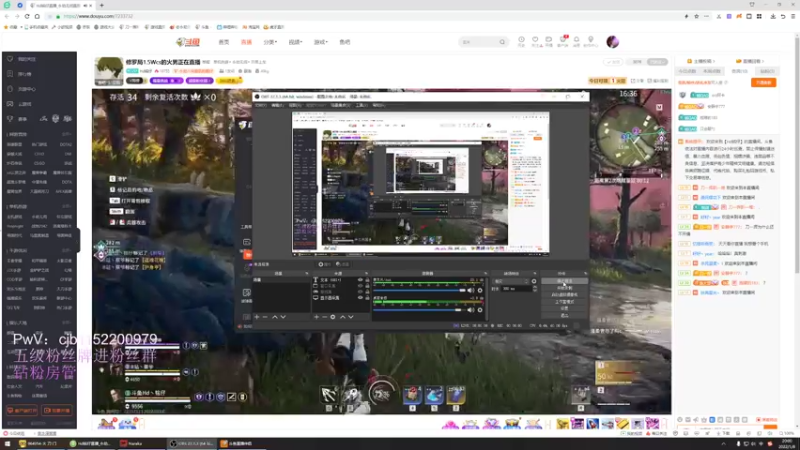Toggle visibility of Display Capture source
The width and height of the screenshot is (800, 450).
pos(360,297)
